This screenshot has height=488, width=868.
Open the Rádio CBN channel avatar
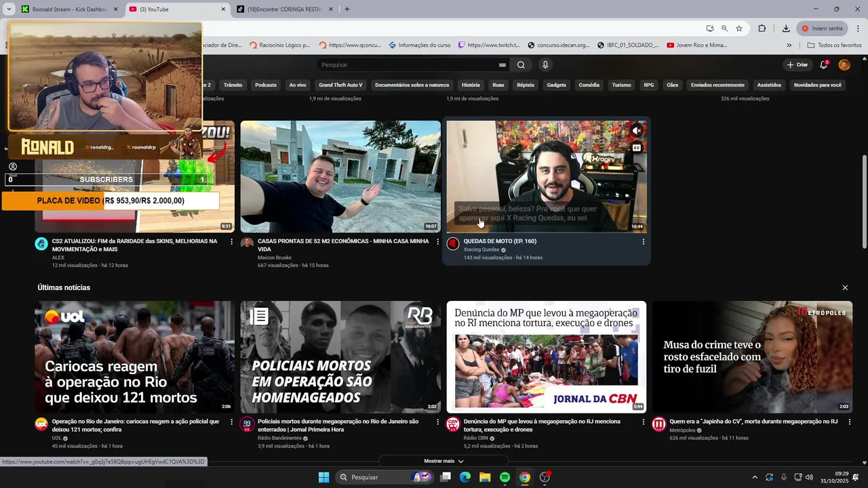[x=453, y=424]
